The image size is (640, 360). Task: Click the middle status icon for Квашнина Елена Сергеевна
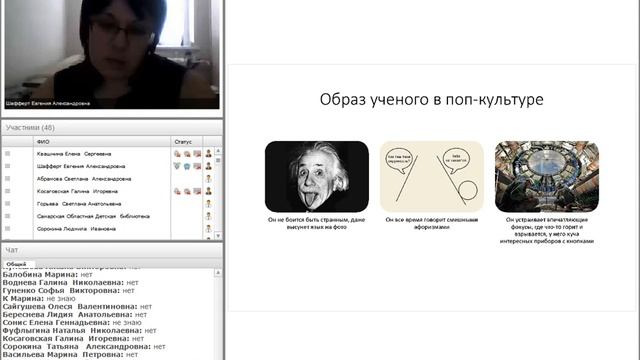[x=187, y=154]
